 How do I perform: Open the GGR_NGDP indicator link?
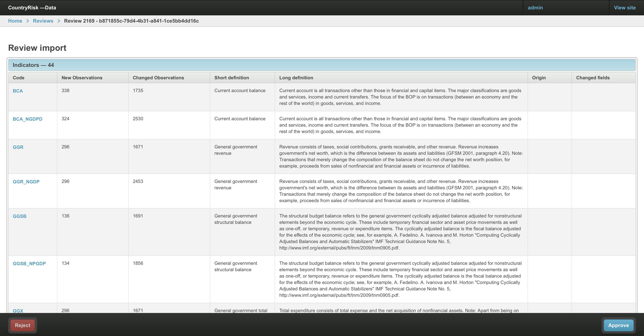26,181
